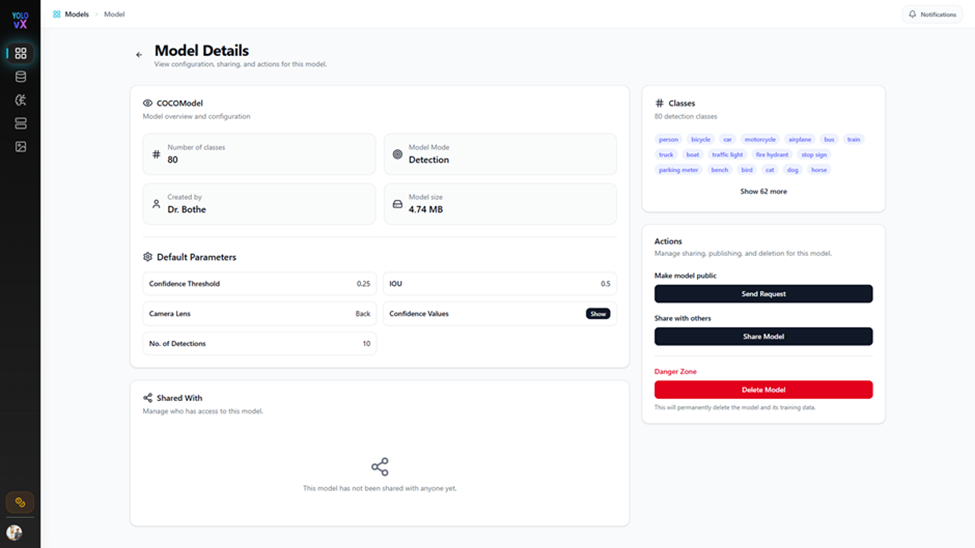Click the IOU value 0.5
Viewport: 975px width, 548px height.
(605, 284)
